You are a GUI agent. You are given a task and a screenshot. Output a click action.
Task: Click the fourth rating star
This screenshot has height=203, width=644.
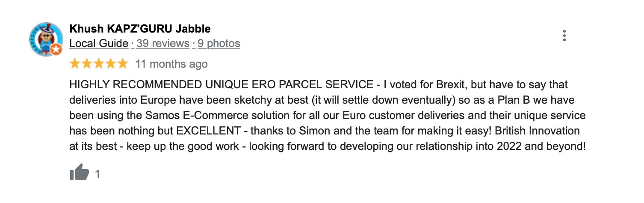click(111, 64)
